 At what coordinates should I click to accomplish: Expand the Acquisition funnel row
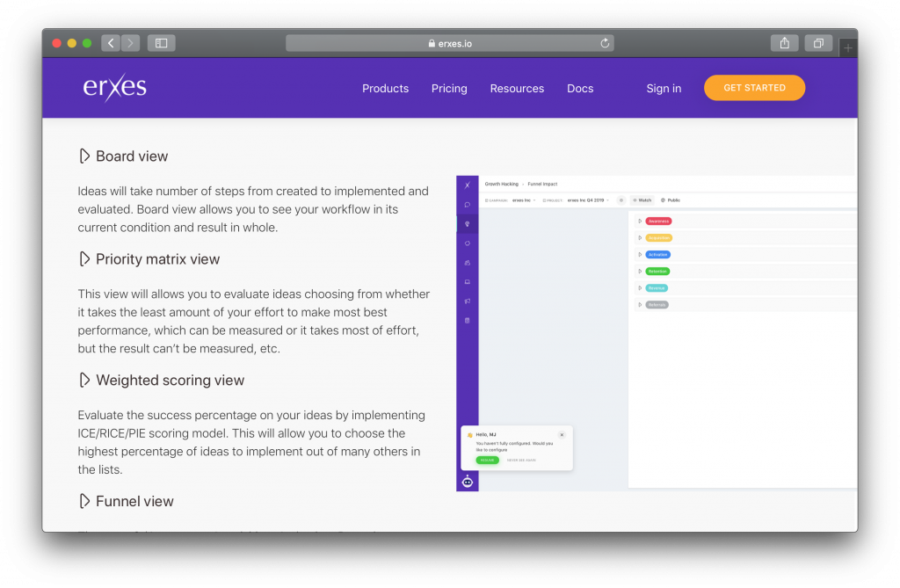640,237
